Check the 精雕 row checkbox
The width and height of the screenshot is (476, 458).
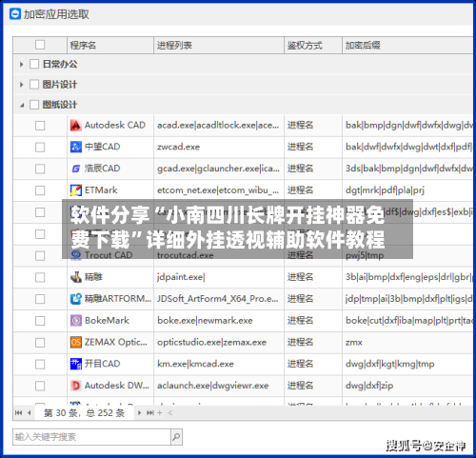point(40,277)
